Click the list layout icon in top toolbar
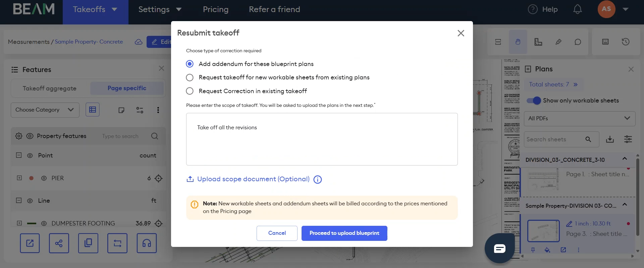Viewport: 644px width, 268px height. pyautogui.click(x=498, y=42)
